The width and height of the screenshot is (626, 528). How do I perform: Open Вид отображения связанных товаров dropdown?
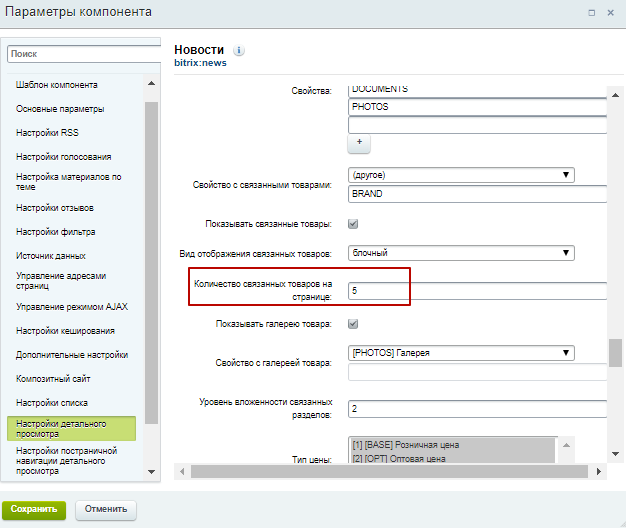pos(461,253)
